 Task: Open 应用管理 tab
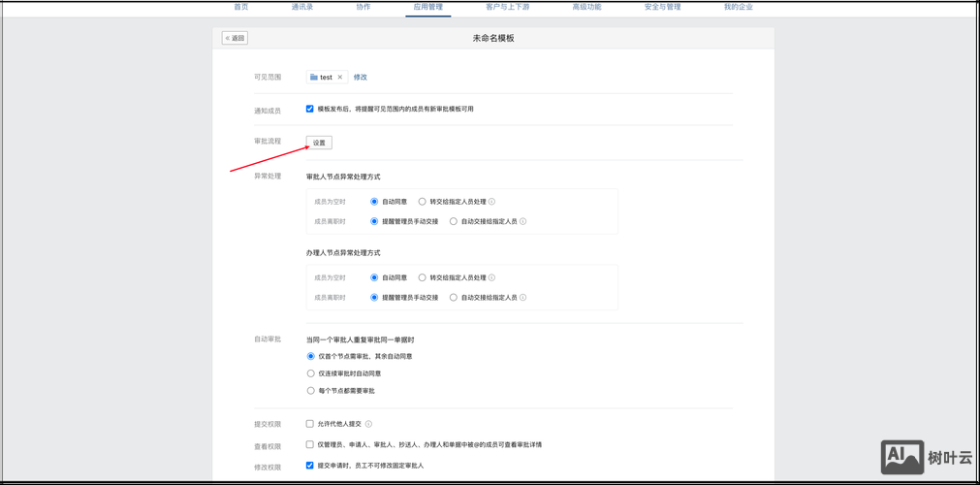(x=428, y=7)
